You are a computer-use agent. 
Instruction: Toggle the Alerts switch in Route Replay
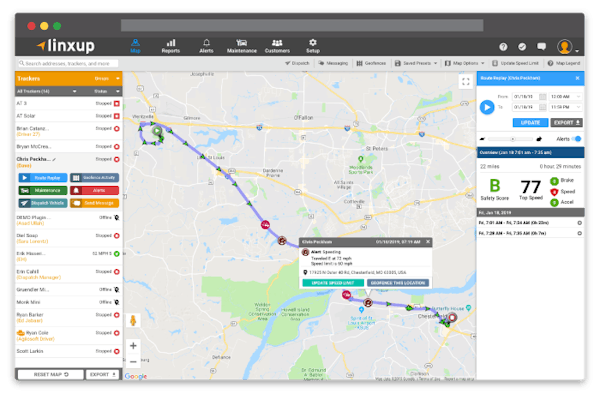pyautogui.click(x=576, y=139)
